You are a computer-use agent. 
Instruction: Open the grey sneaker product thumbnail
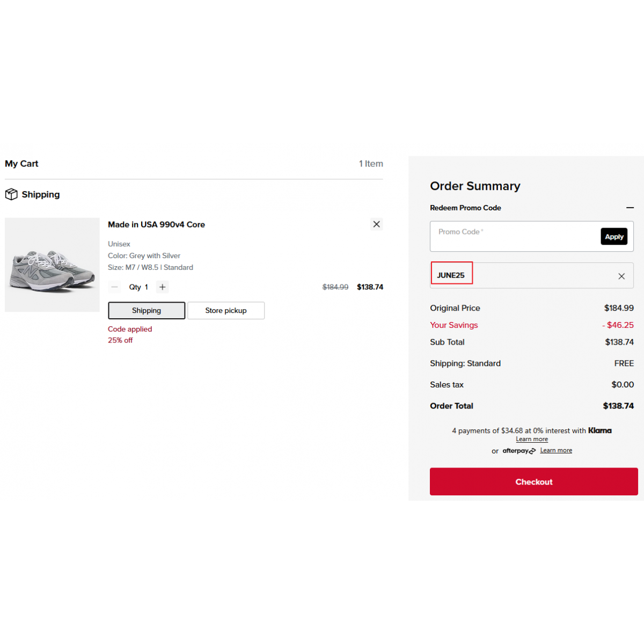click(52, 265)
